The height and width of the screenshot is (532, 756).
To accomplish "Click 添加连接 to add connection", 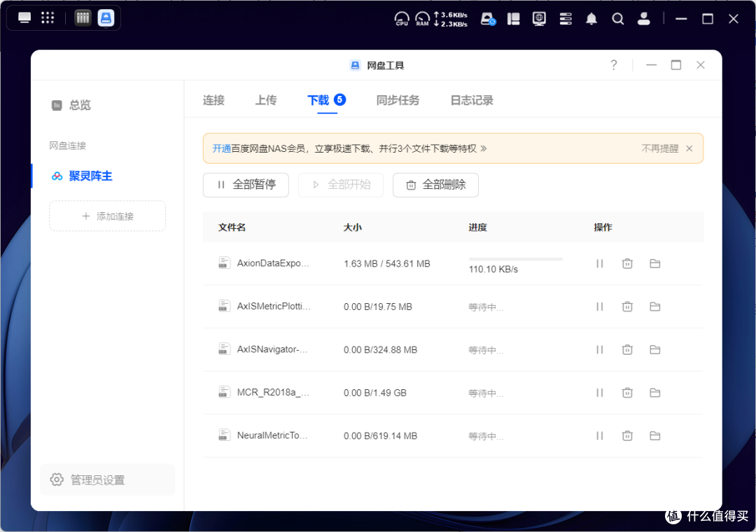I will [x=108, y=216].
